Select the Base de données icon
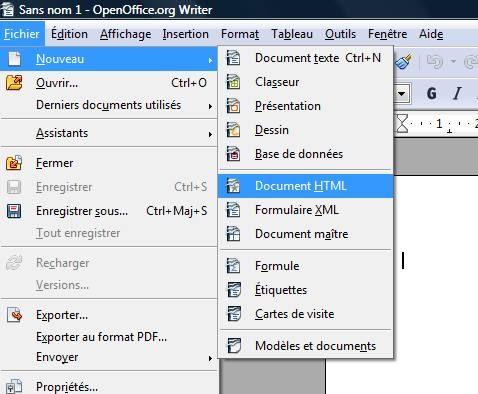This screenshot has height=394, width=478. click(233, 154)
